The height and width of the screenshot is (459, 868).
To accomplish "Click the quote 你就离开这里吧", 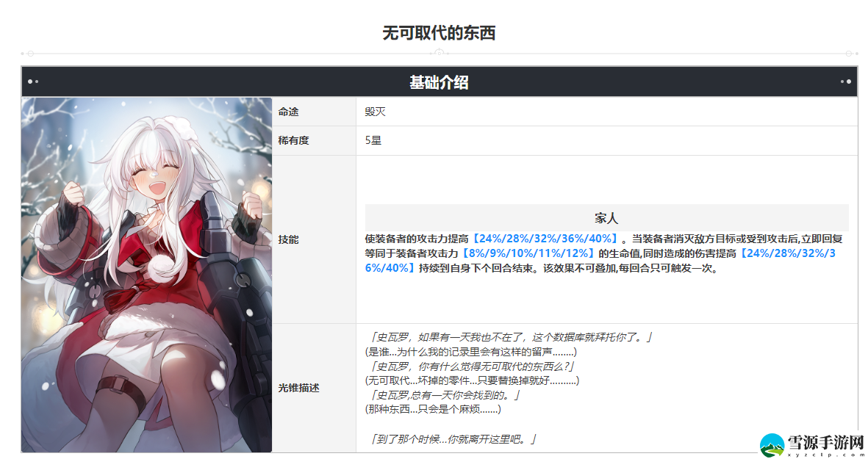I will [x=484, y=440].
